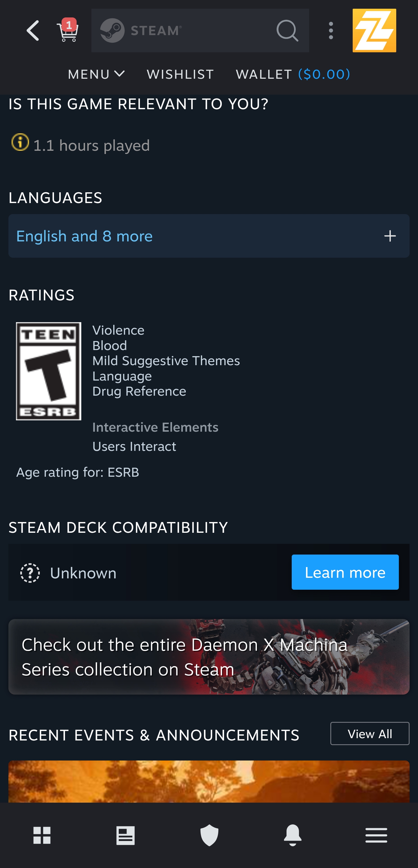Open Steam Guard shield icon

coord(209,835)
